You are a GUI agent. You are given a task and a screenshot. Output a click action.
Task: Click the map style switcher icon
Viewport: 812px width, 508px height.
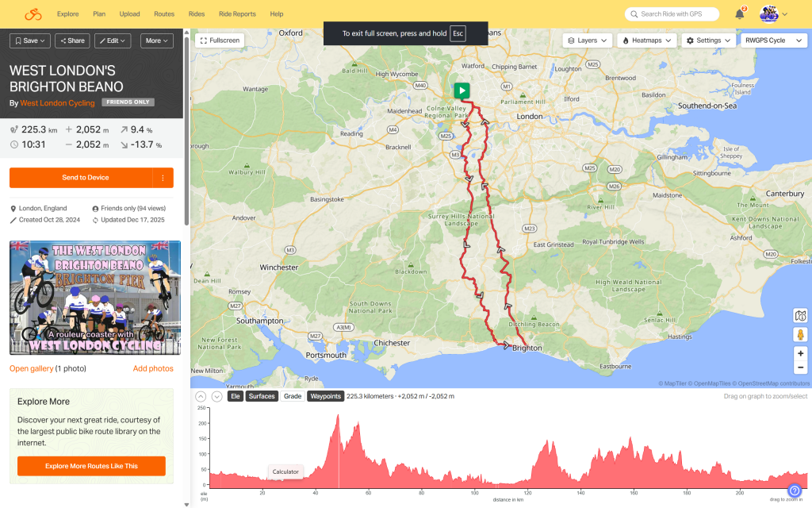click(x=800, y=316)
